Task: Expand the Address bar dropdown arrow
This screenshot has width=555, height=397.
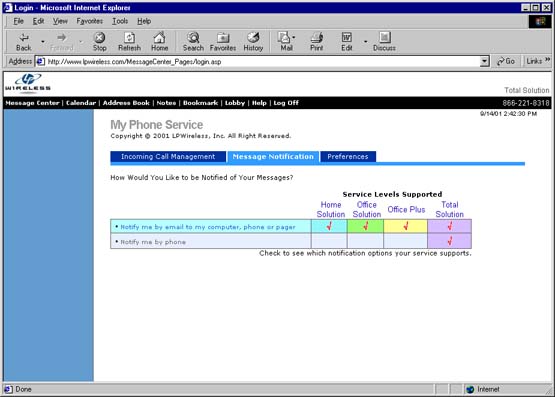Action: pyautogui.click(x=485, y=62)
